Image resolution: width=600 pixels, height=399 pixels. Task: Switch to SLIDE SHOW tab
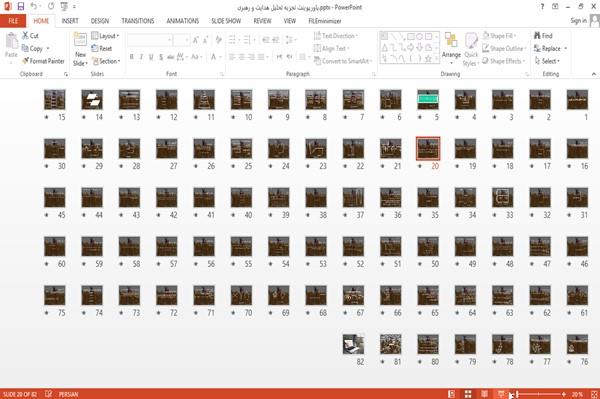click(x=226, y=21)
